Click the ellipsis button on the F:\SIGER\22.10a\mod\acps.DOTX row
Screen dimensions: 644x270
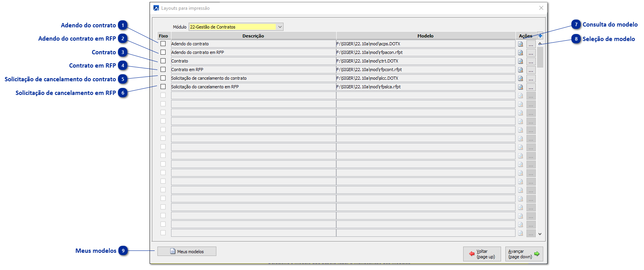[x=531, y=44]
